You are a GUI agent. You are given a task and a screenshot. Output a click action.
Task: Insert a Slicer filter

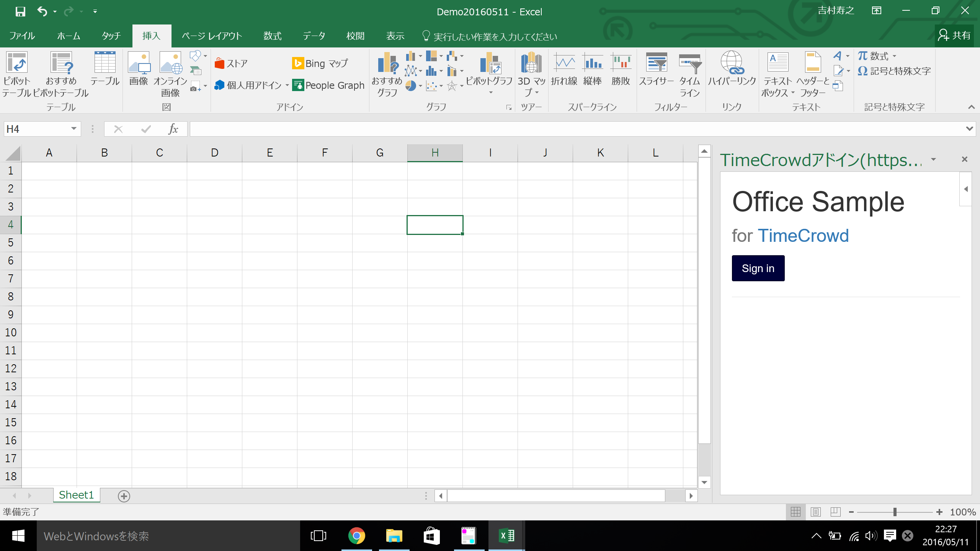click(x=657, y=69)
